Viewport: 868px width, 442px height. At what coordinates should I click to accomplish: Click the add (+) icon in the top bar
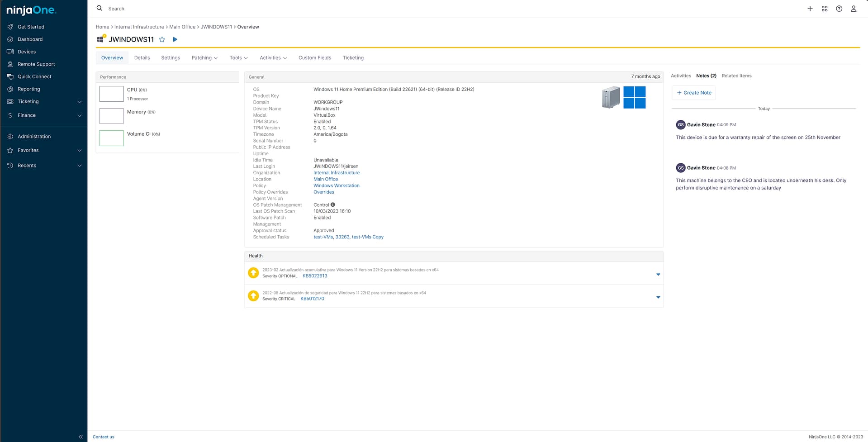tap(810, 9)
